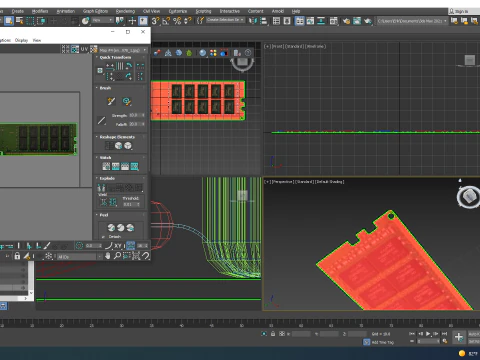Click the Align tool icon
Screen dimensions: 480x360
pos(264,21)
